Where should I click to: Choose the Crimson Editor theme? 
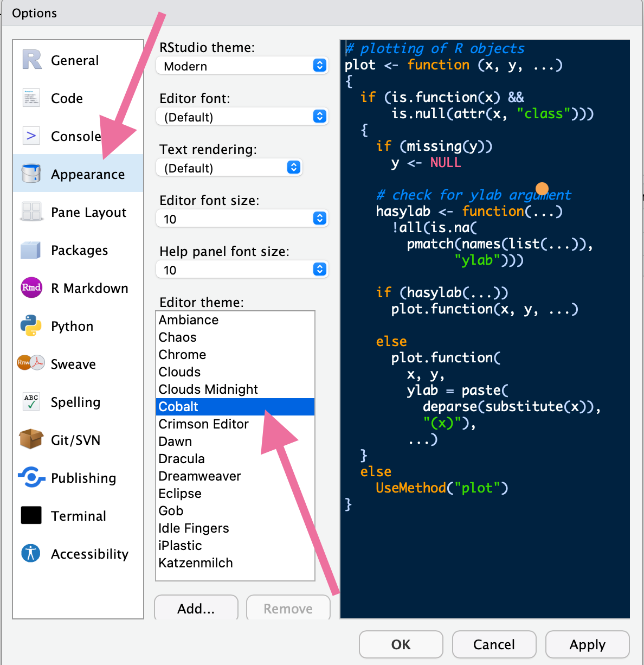tap(235, 424)
